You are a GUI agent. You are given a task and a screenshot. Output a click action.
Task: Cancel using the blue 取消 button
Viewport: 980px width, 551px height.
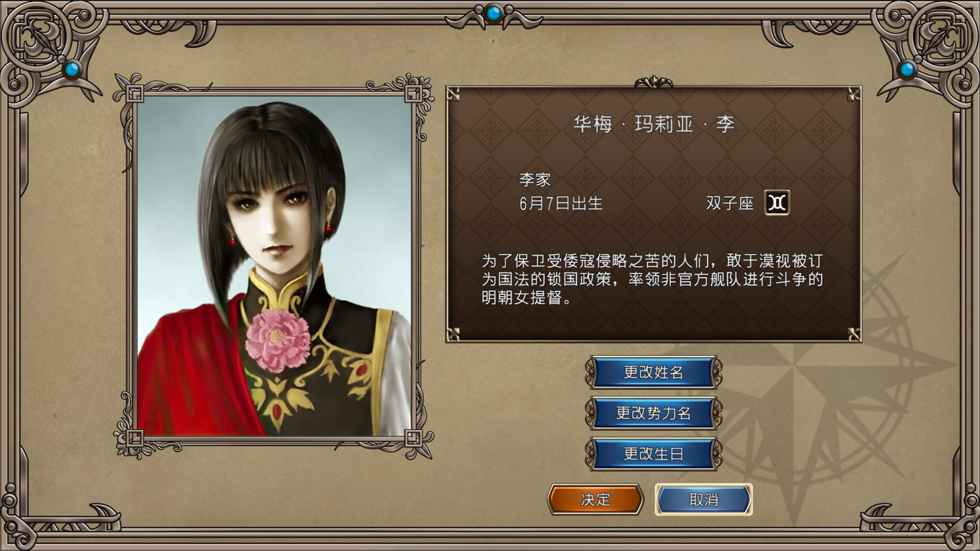pyautogui.click(x=704, y=499)
